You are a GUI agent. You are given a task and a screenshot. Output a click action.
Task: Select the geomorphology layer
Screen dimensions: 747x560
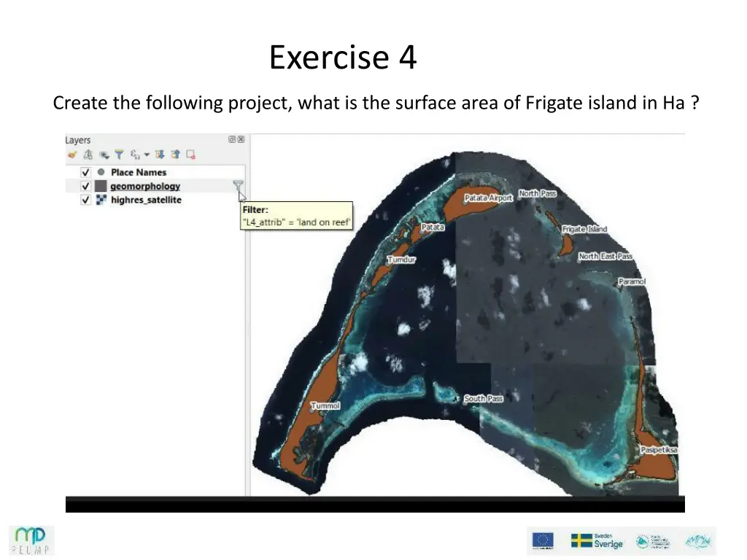tap(145, 186)
